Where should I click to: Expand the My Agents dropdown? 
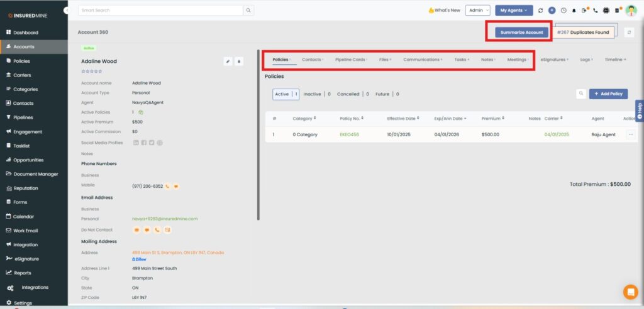[514, 11]
